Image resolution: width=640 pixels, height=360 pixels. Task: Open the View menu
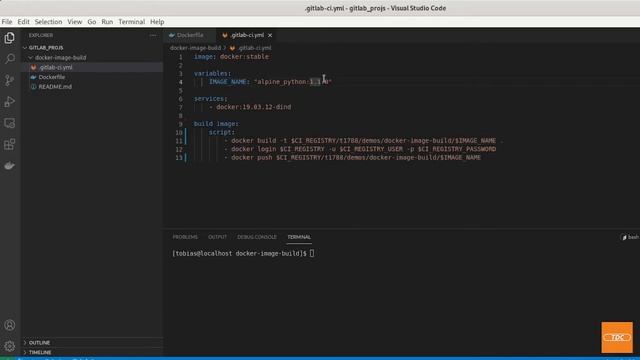(x=75, y=22)
